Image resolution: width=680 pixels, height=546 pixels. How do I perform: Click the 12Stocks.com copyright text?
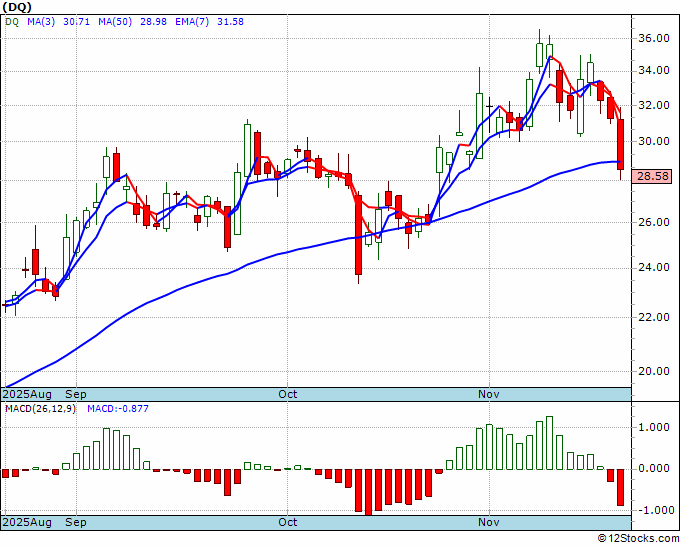[638, 539]
